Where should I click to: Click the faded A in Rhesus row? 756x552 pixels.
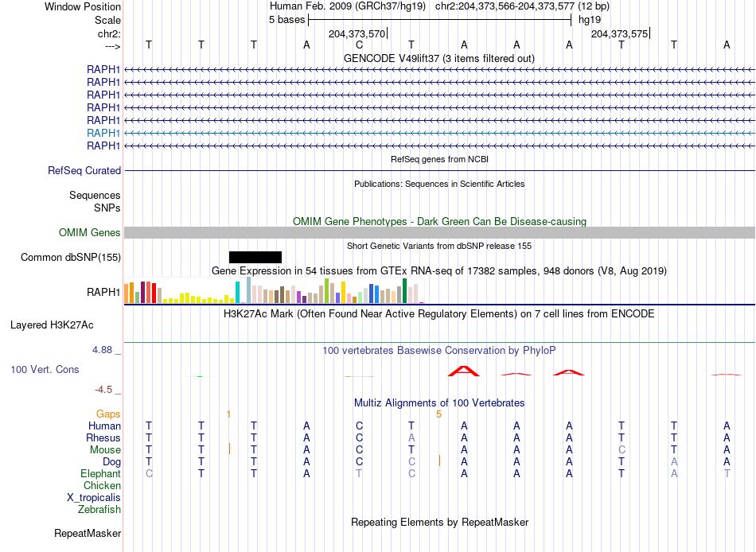point(411,438)
